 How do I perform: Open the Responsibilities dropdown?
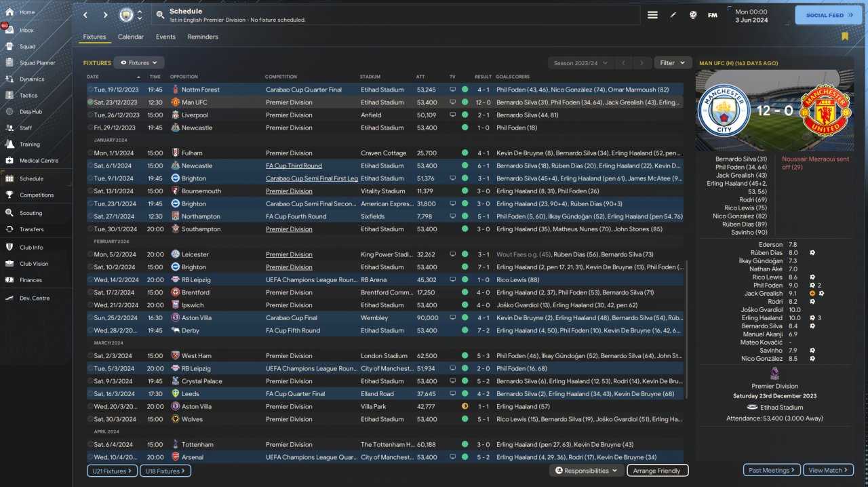click(x=587, y=471)
